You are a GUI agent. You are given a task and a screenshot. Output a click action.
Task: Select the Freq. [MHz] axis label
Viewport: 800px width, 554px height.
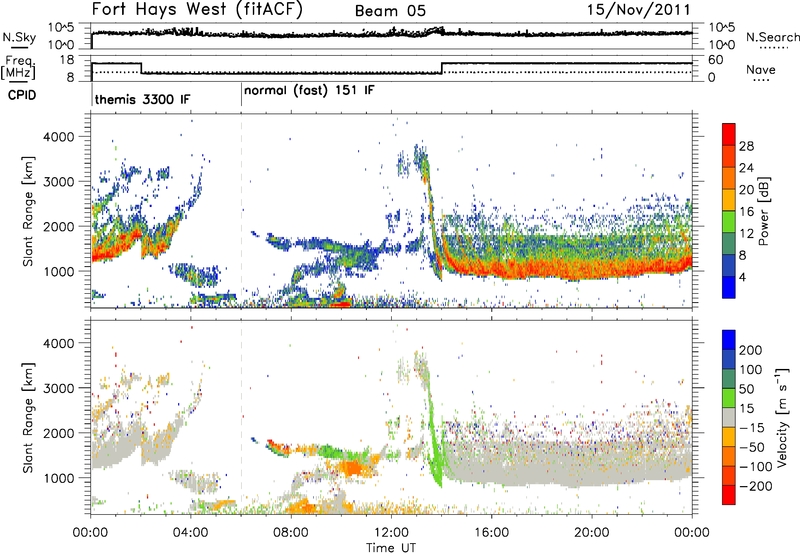point(18,68)
